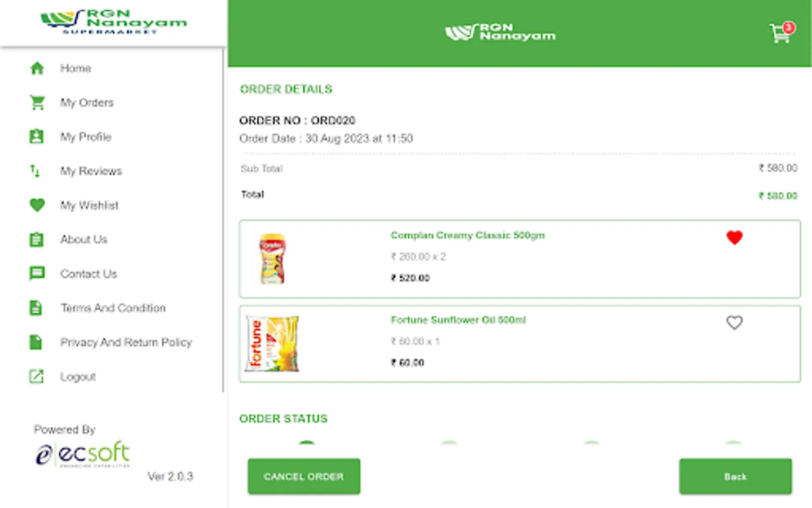Click the green My Wishlist heart icon
The image size is (812, 508).
click(x=37, y=205)
